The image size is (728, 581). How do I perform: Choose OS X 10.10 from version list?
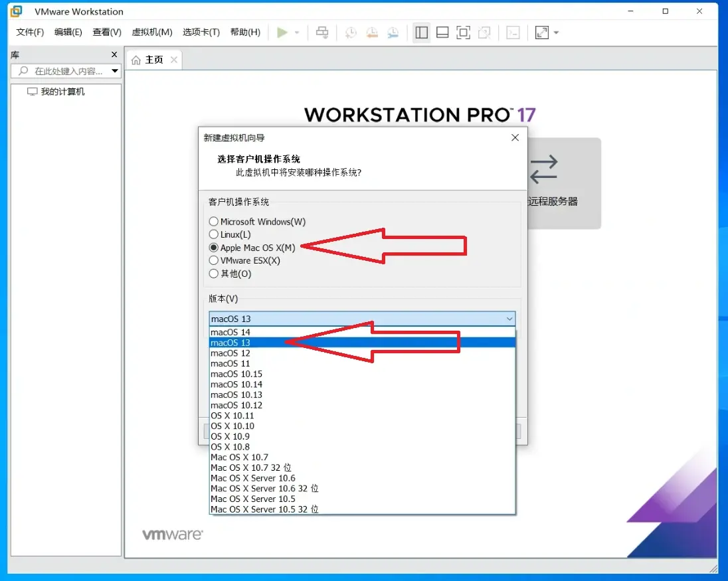[362, 426]
